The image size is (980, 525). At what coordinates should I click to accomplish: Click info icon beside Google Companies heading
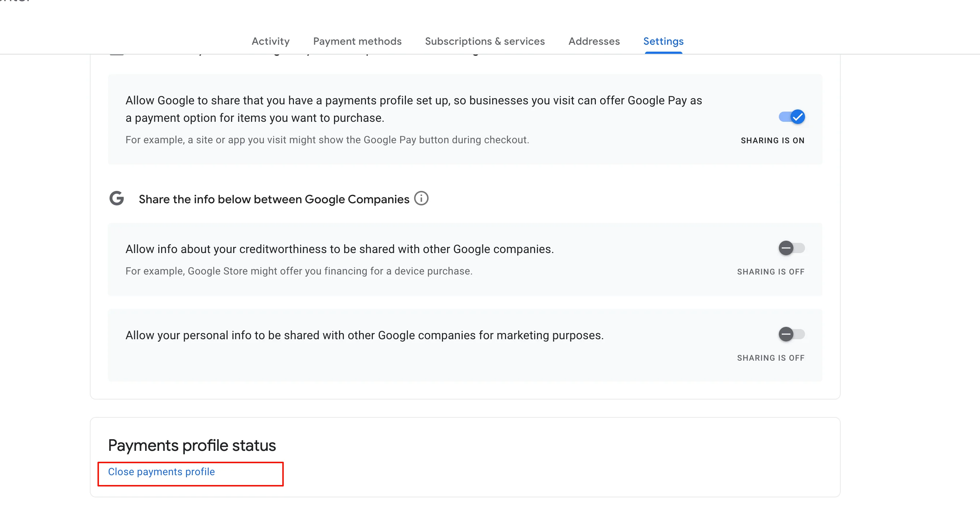click(x=421, y=199)
